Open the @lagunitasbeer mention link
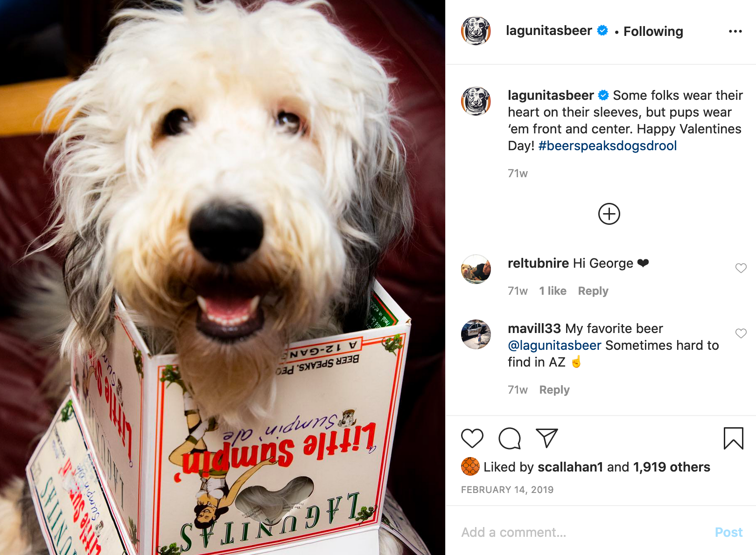This screenshot has width=756, height=555. tap(554, 345)
